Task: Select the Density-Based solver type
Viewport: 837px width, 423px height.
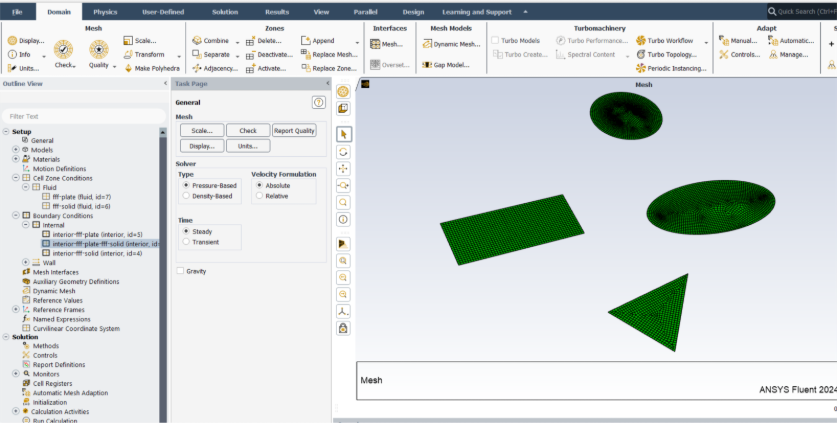Action: [185, 196]
